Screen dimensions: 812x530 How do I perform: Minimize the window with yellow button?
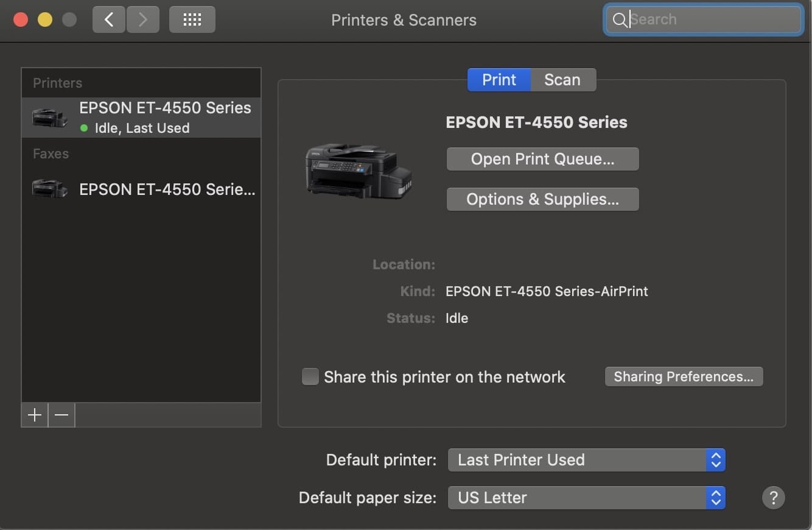(45, 19)
